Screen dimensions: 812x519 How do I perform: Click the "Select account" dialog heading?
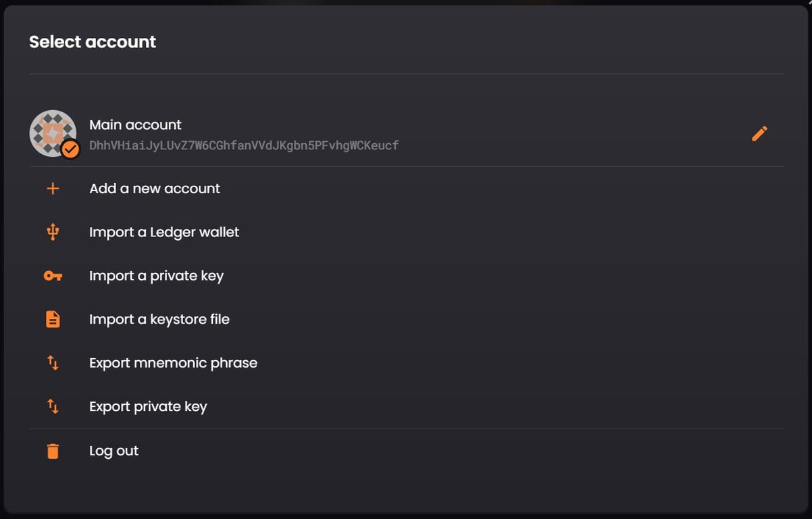click(x=93, y=42)
